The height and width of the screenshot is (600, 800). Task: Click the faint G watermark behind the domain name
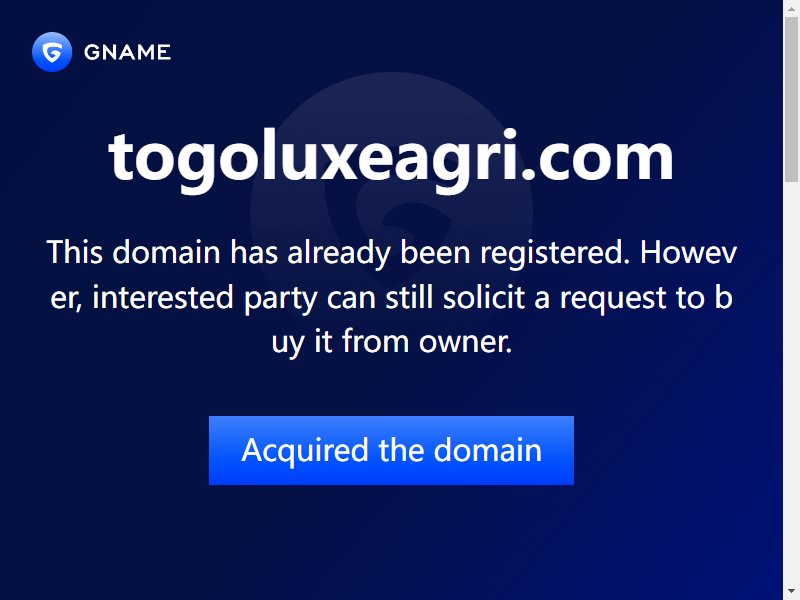[391, 214]
